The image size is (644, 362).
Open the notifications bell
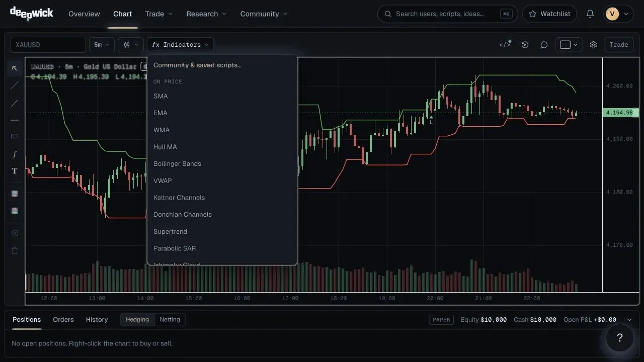click(590, 14)
